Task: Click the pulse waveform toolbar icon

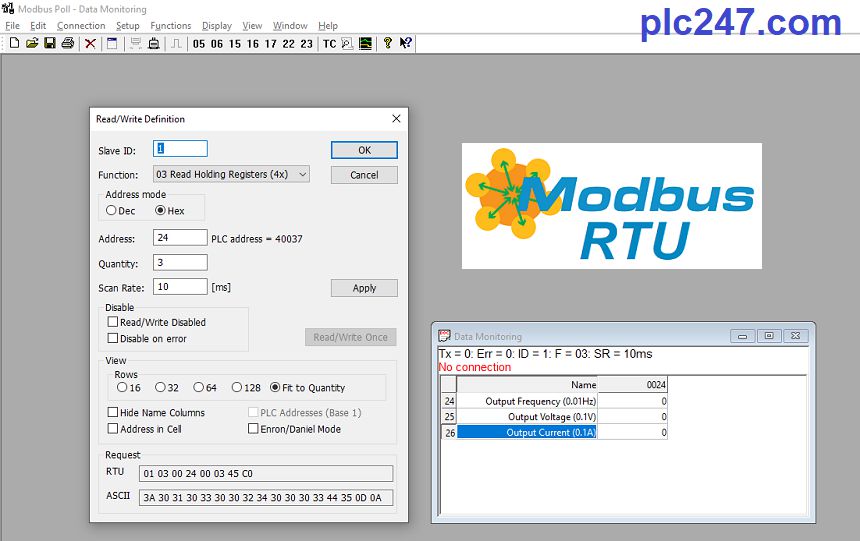Action: [176, 43]
